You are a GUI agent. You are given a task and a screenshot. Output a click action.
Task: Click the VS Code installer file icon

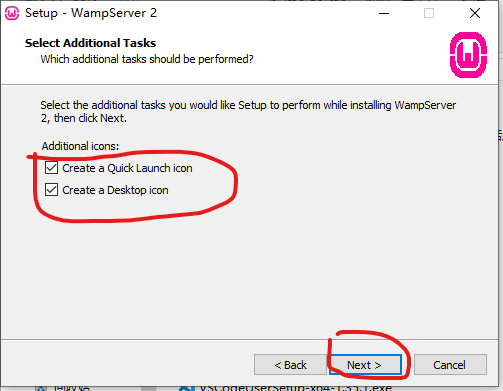point(187,388)
